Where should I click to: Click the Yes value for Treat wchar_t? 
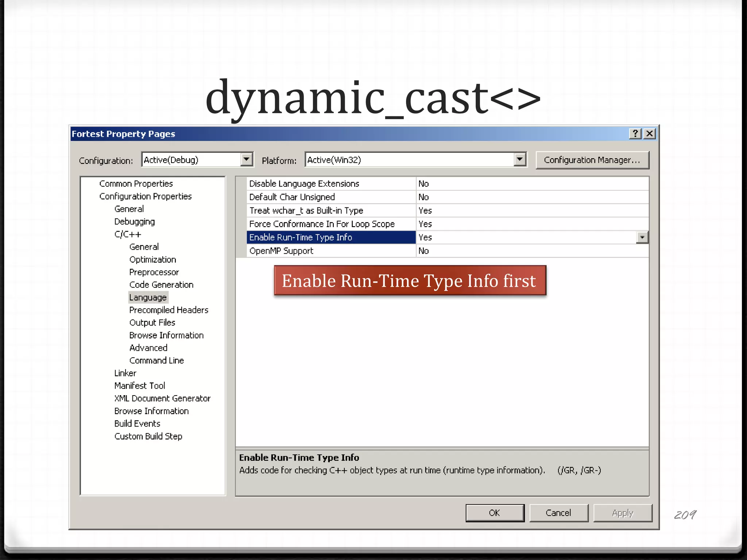[533, 211]
